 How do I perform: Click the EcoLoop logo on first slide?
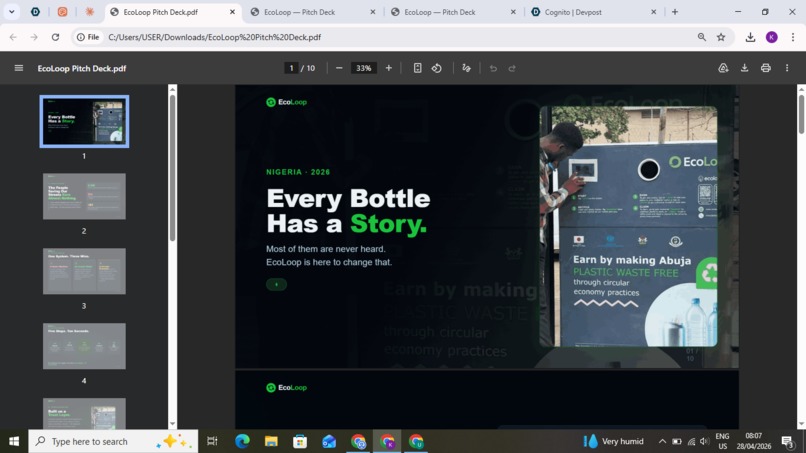[x=286, y=102]
